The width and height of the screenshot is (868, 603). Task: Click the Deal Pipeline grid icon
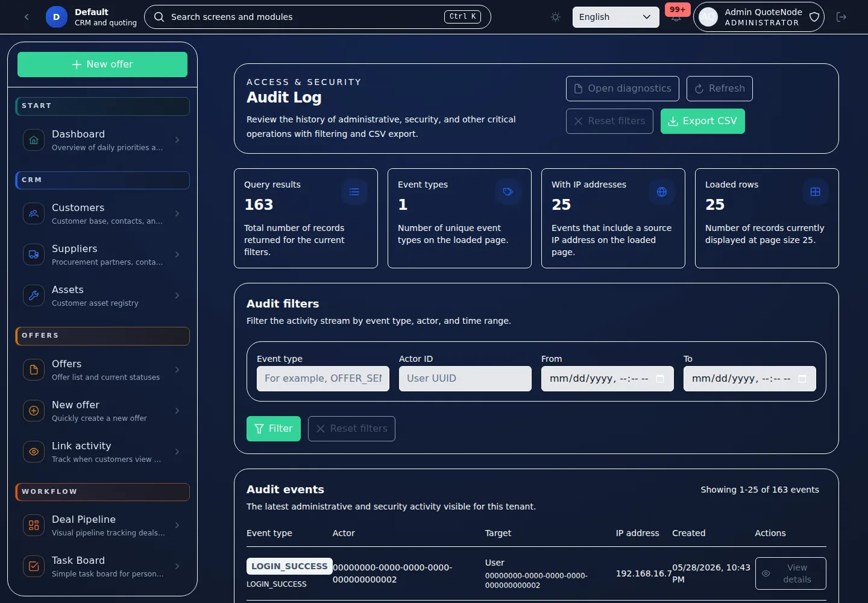tap(34, 525)
